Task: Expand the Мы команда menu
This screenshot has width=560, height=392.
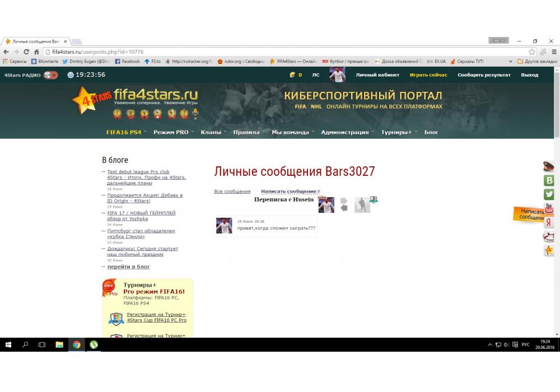Action: click(292, 132)
